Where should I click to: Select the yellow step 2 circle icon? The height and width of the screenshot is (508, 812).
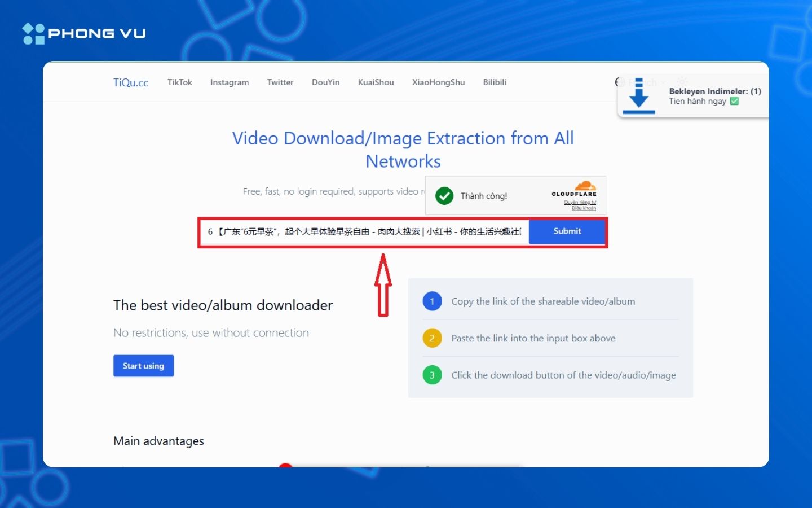pyautogui.click(x=432, y=338)
